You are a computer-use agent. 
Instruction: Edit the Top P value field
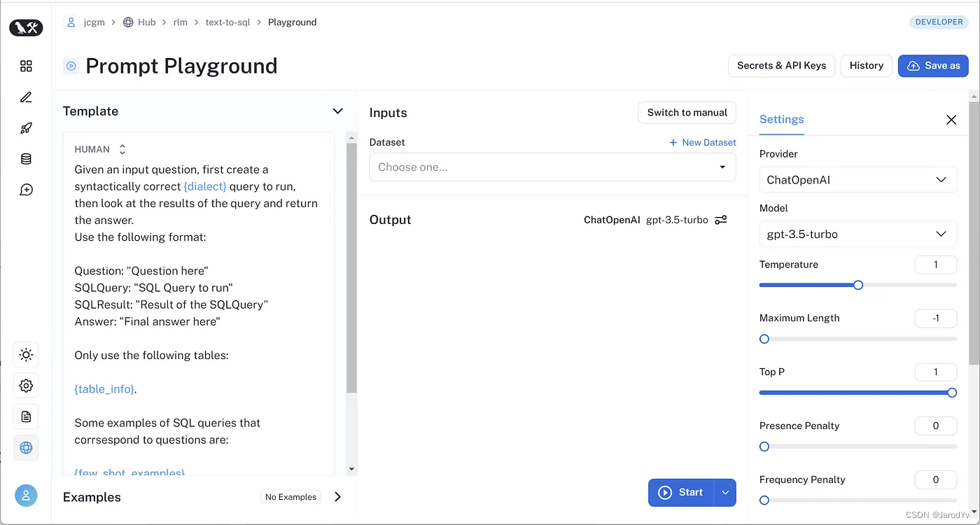(x=936, y=372)
